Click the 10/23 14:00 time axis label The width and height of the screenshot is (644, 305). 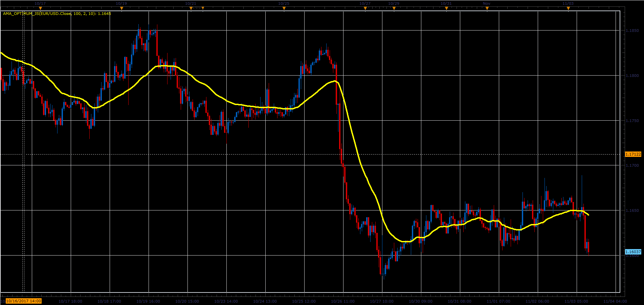pyautogui.click(x=226, y=301)
